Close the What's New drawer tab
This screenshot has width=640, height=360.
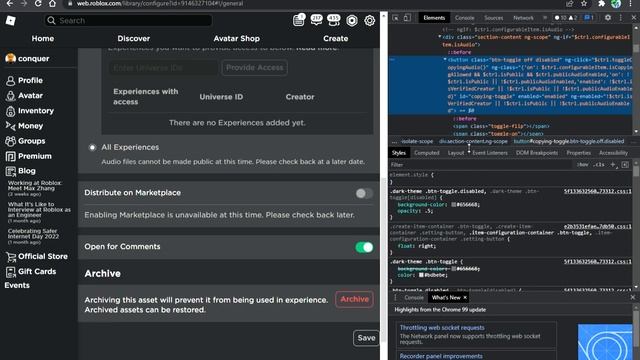pos(465,297)
